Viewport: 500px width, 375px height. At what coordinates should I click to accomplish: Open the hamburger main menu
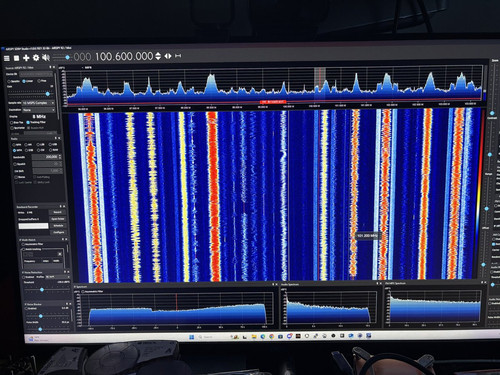6,58
